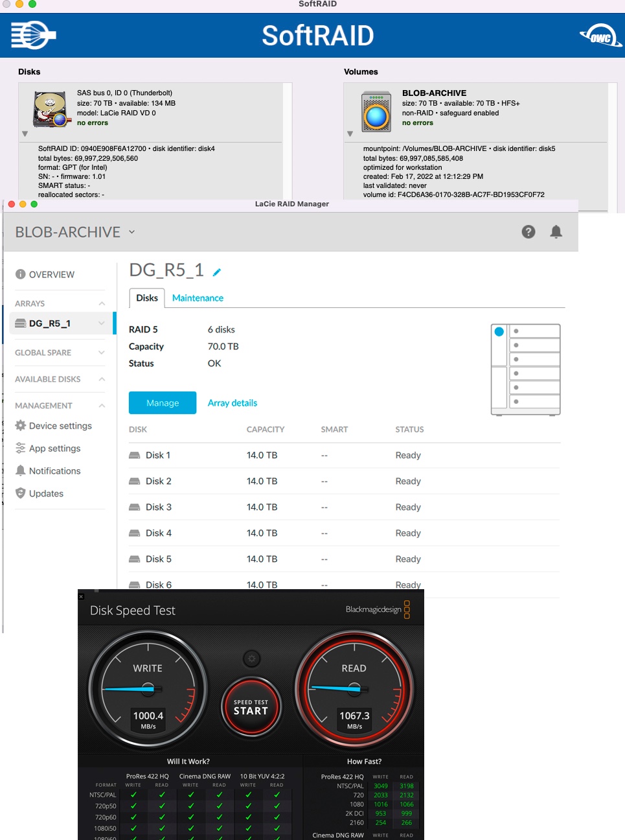The height and width of the screenshot is (840, 625).
Task: Click the 'no errors' status under LaCie RAID VD 0
Action: 93,122
